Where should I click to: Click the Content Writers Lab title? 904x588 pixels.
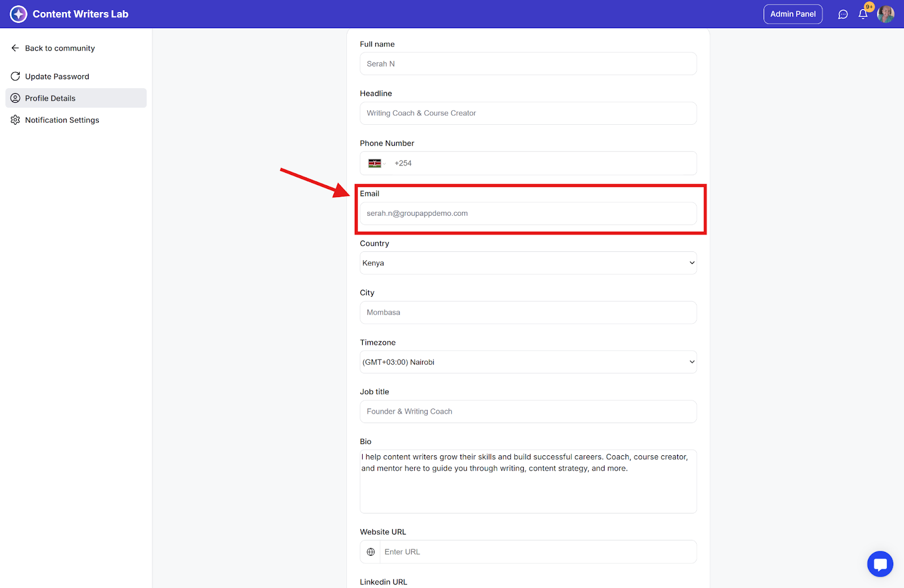click(80, 14)
